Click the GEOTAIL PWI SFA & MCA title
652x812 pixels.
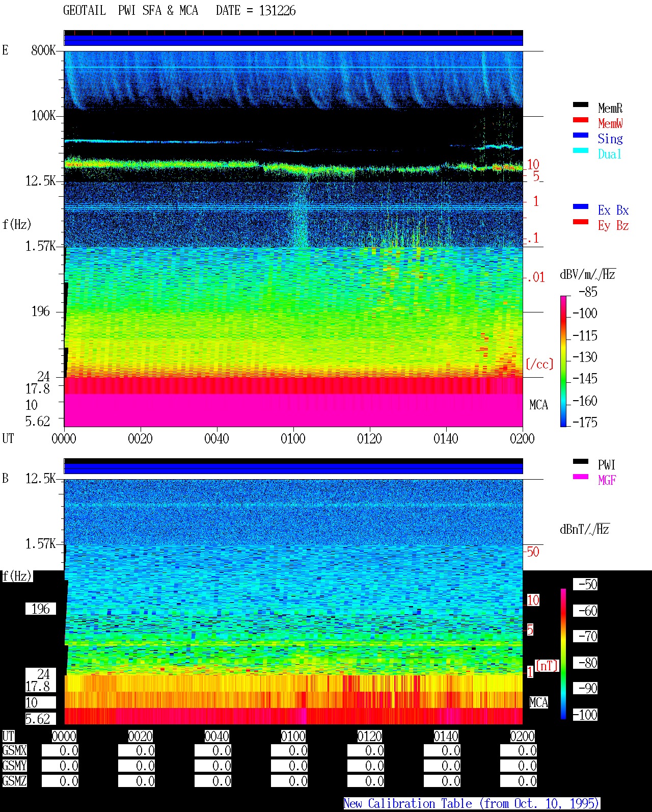[130, 11]
